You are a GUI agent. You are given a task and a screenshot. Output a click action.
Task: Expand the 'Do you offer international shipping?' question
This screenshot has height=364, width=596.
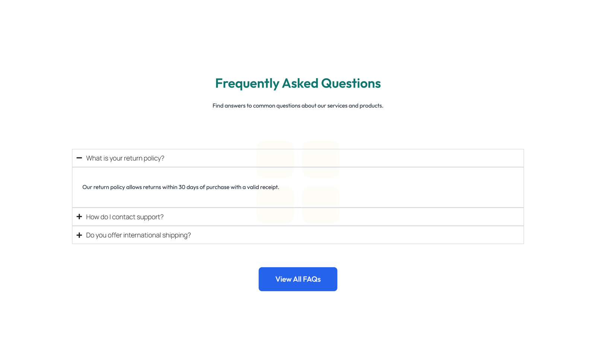(x=138, y=235)
